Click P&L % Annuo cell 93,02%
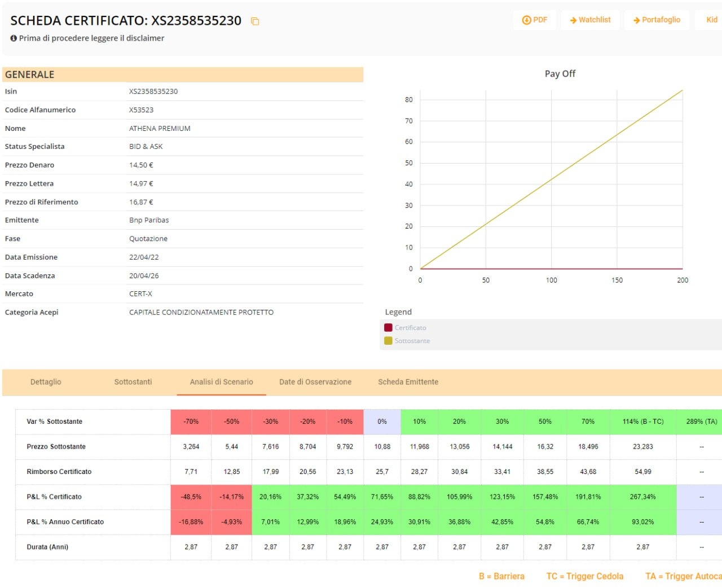This screenshot has height=588, width=722. [643, 522]
